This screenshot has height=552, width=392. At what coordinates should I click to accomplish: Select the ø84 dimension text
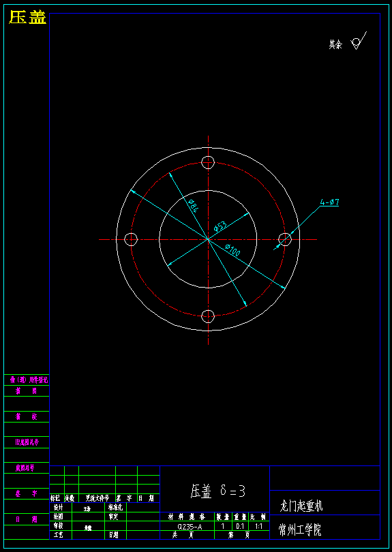coord(194,206)
